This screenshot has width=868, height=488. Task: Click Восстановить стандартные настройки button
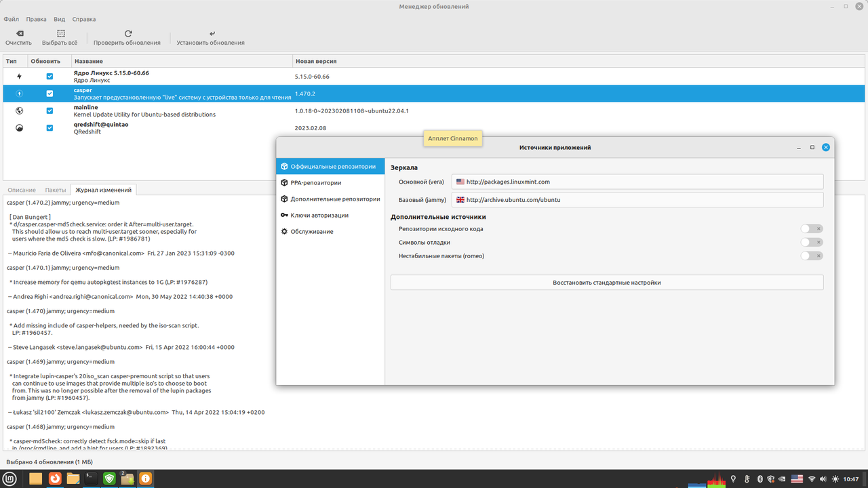coord(607,283)
